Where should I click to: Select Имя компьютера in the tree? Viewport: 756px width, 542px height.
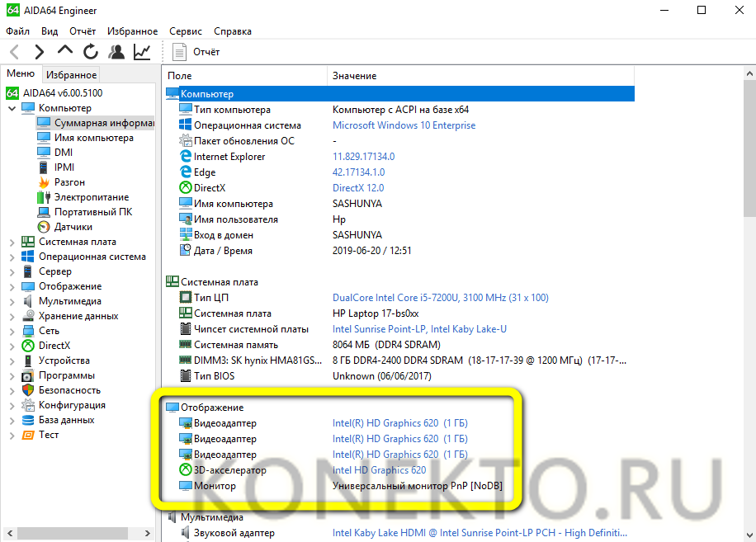coord(93,138)
